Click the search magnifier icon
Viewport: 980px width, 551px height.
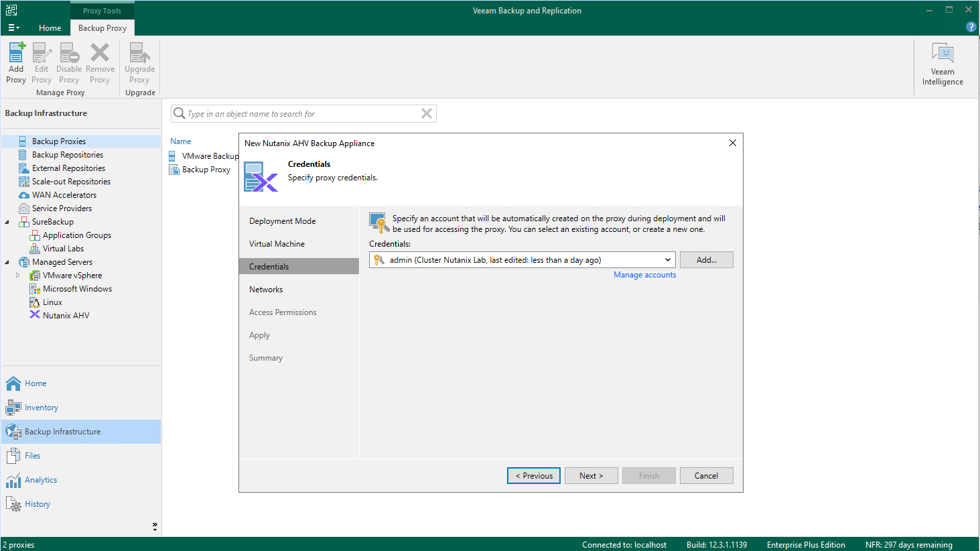pos(179,113)
